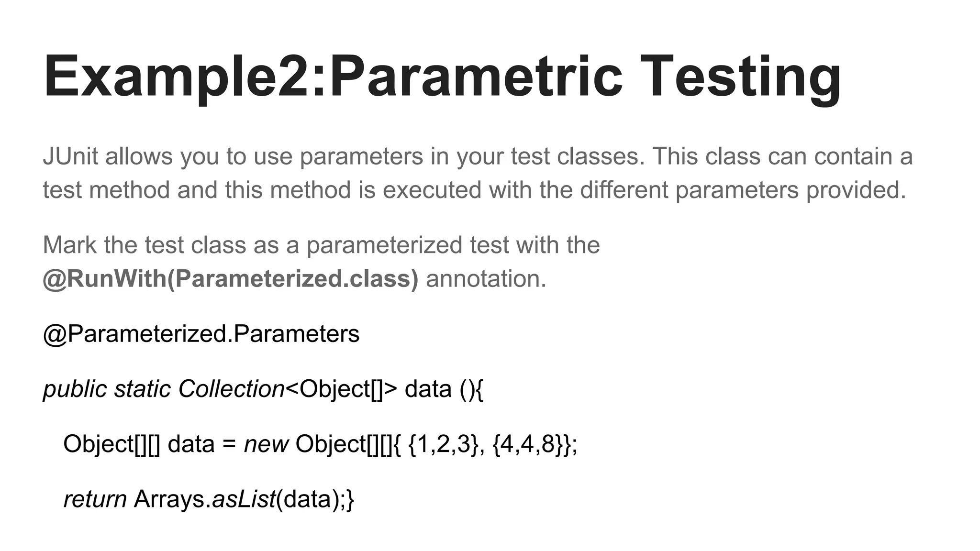
Task: Click the "@Parameterized.Parameters" line
Action: tap(201, 334)
